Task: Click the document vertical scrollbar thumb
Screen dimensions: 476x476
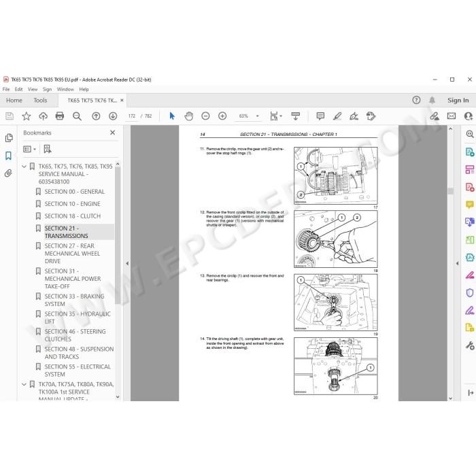Action: [x=450, y=191]
